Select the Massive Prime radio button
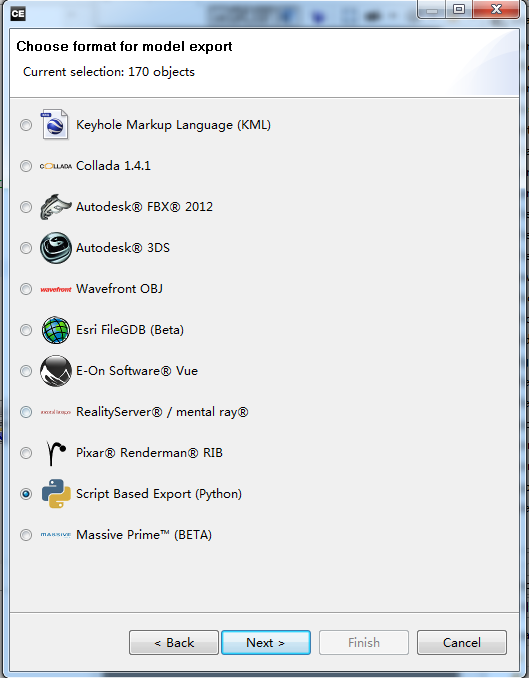 tap(26, 535)
